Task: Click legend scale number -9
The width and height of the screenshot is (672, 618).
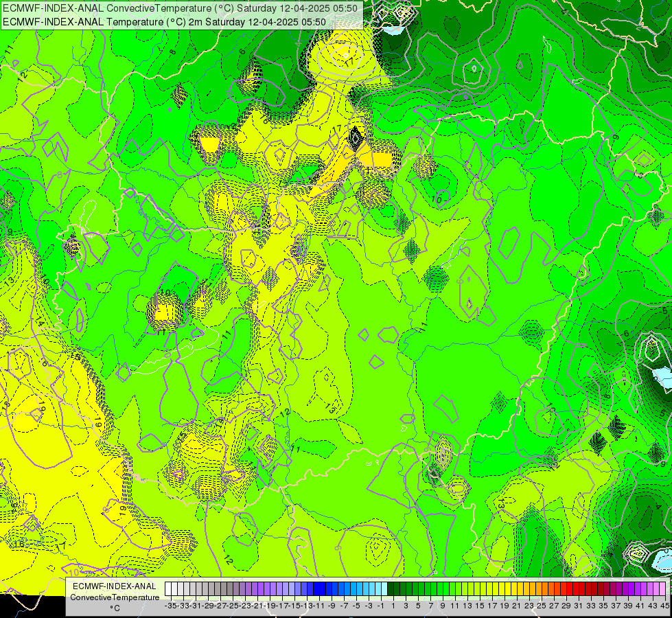Action: [332, 606]
